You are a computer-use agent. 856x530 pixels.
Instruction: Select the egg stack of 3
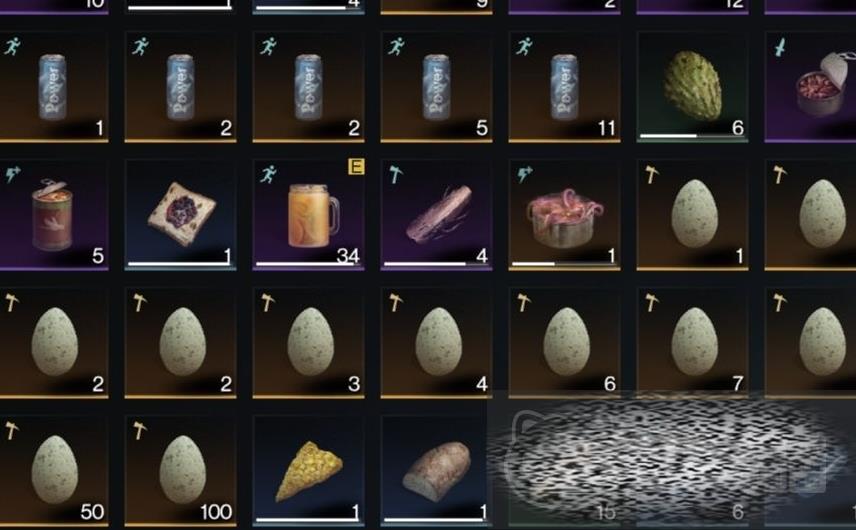pyautogui.click(x=308, y=343)
